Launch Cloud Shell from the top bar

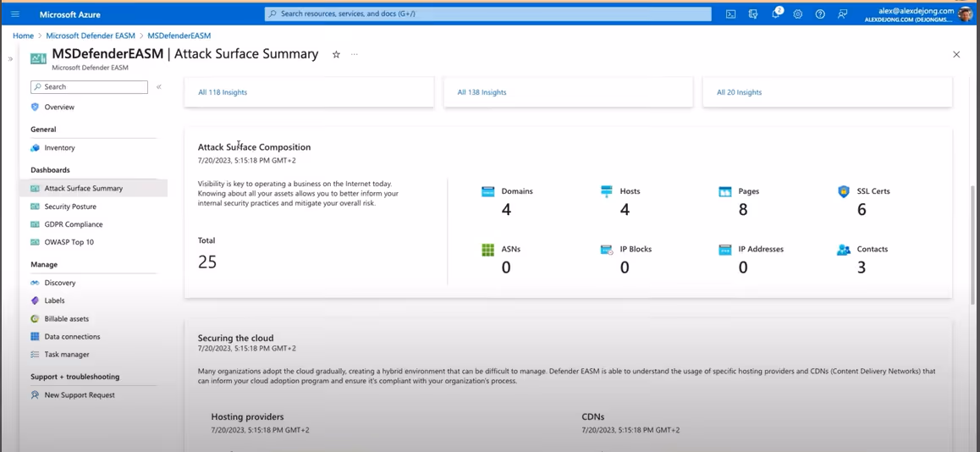click(x=730, y=14)
